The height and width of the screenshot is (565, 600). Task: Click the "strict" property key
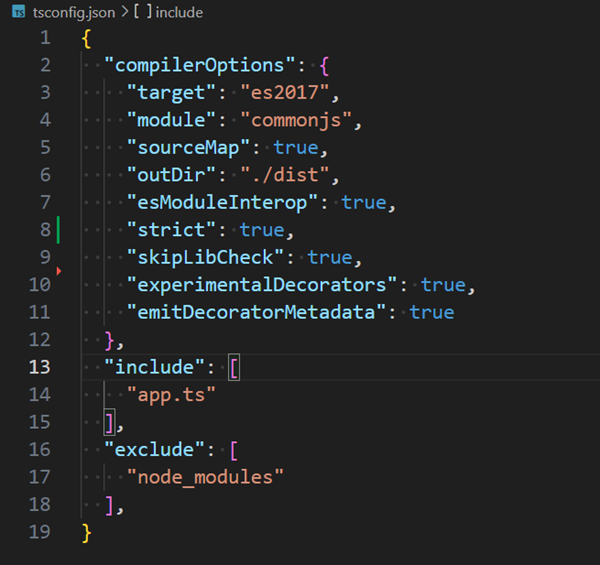click(171, 230)
